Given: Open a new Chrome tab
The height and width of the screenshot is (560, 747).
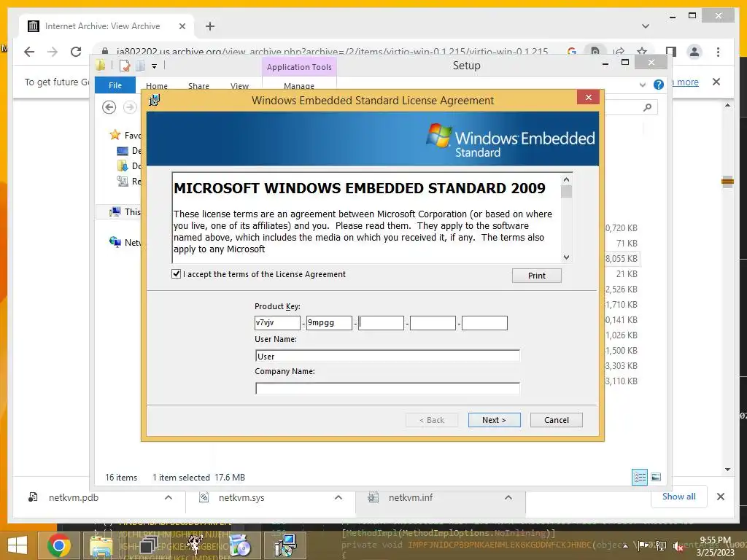Looking at the screenshot, I should (x=210, y=26).
